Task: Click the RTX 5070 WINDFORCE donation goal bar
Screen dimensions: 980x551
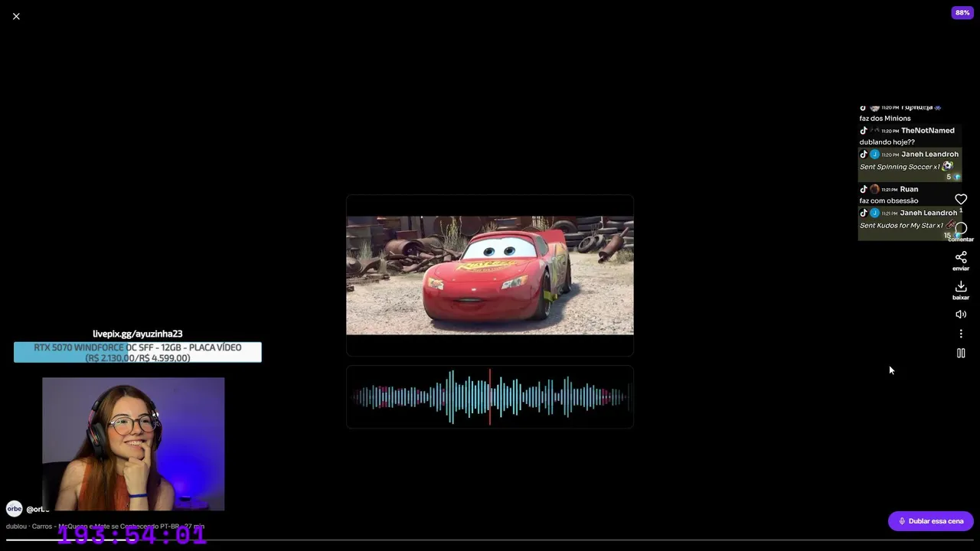Action: coord(138,352)
